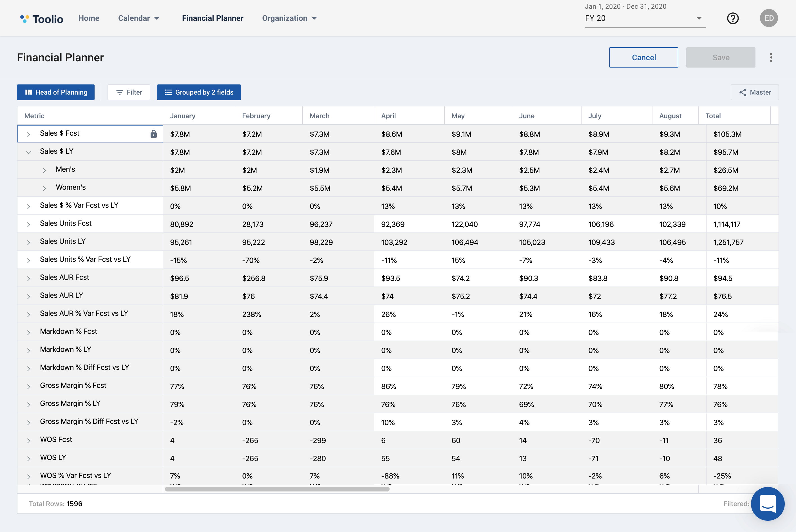
Task: Click the $105.3M total for Sales $ Fcst
Action: [x=743, y=134]
